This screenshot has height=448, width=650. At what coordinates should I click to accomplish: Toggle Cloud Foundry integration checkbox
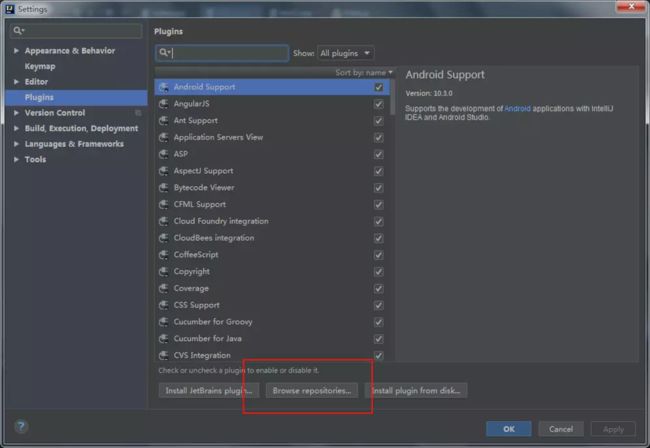click(378, 221)
